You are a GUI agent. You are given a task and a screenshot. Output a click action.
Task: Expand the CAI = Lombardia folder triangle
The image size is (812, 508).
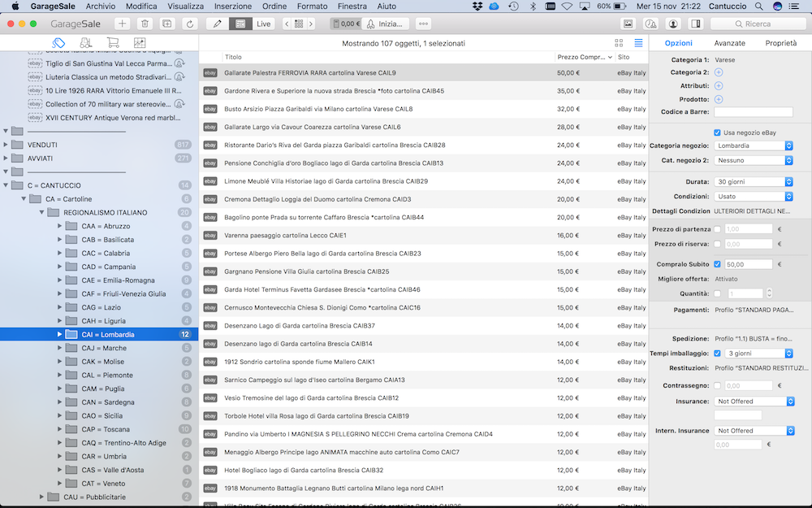click(x=59, y=334)
